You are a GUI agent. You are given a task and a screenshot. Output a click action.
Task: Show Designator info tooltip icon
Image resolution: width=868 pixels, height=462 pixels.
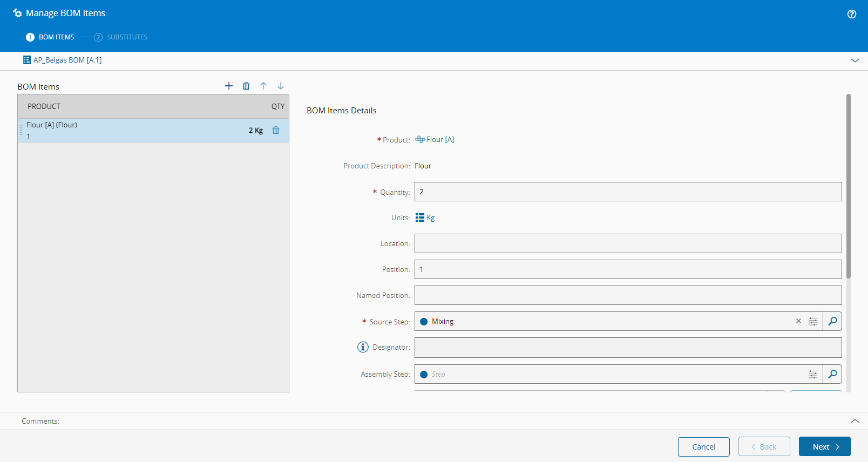363,347
